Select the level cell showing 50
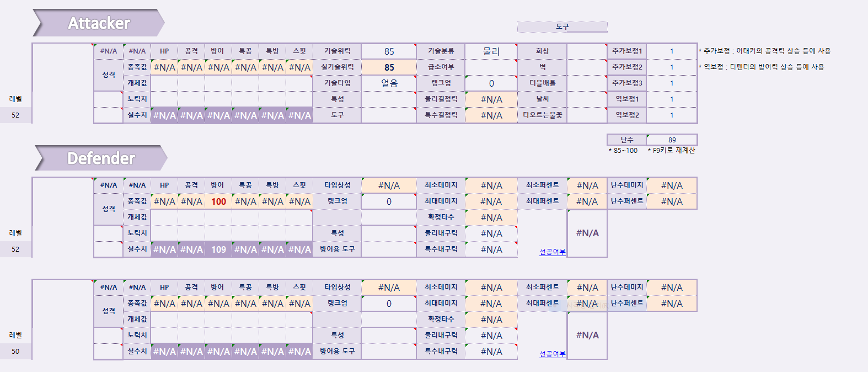This screenshot has height=372, width=868. [x=15, y=352]
